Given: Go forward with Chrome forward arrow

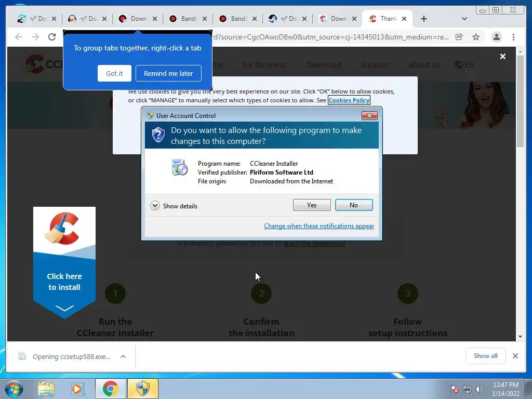Looking at the screenshot, I should tap(35, 37).
